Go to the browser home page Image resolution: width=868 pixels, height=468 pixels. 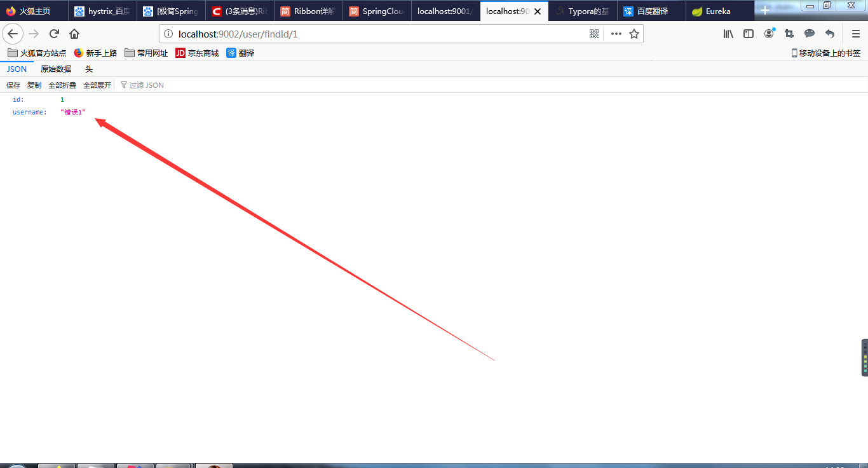click(74, 34)
